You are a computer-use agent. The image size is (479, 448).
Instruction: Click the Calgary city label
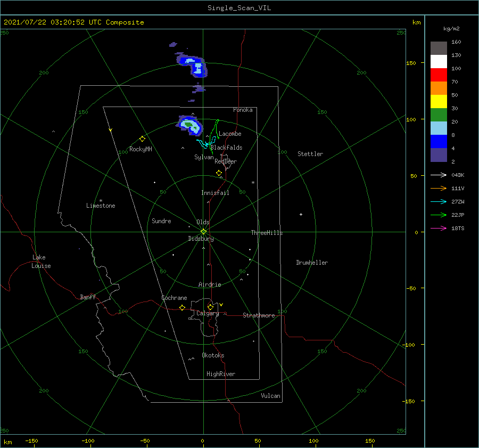point(208,313)
